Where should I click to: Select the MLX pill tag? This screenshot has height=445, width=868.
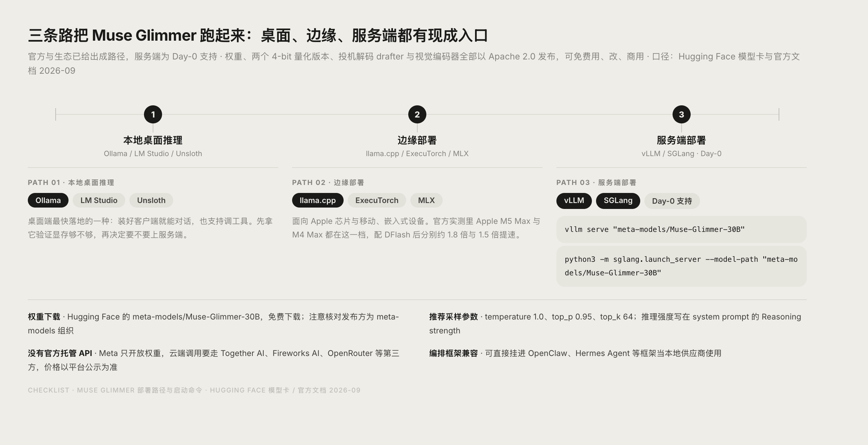(x=426, y=200)
